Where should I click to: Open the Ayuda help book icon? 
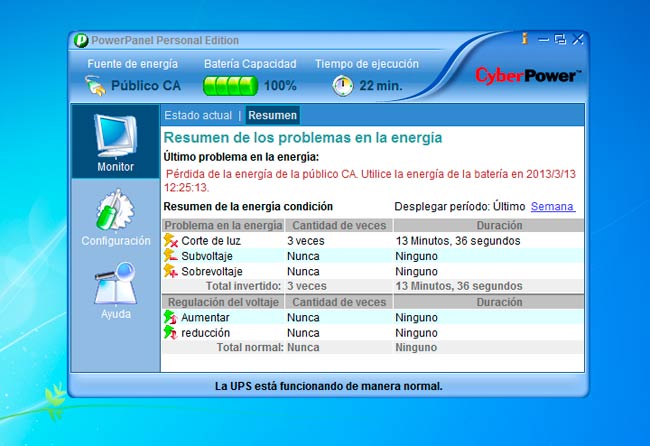click(x=115, y=284)
